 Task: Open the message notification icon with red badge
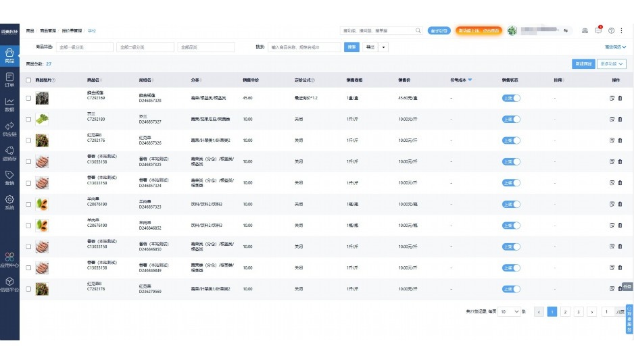click(598, 30)
